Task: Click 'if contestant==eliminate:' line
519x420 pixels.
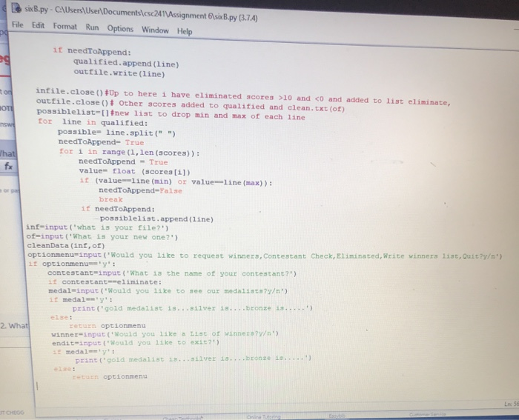Action: pyautogui.click(x=105, y=282)
